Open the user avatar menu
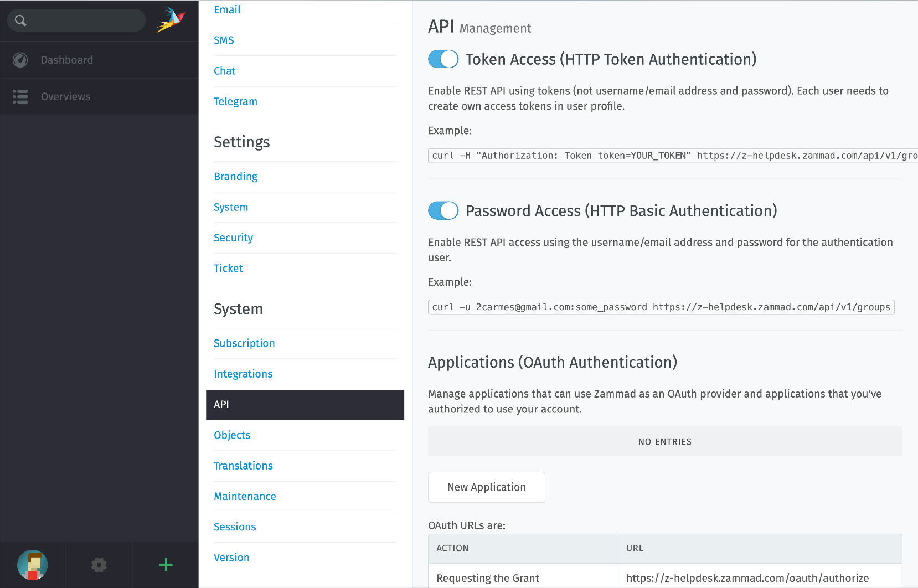 click(32, 565)
